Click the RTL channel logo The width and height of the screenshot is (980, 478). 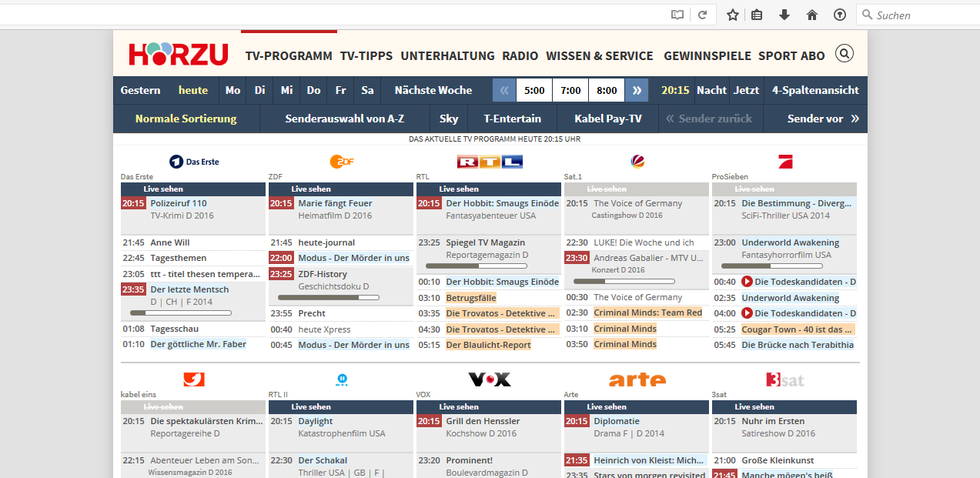coord(490,162)
